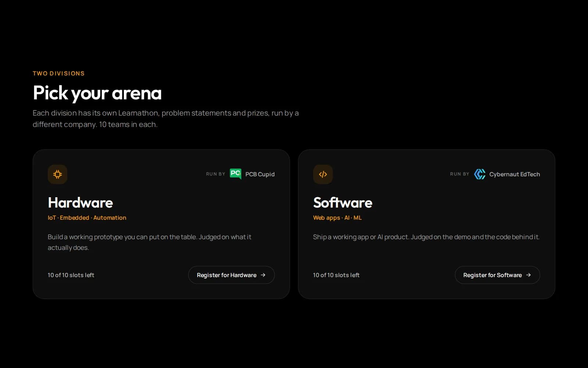Click 'Build a working prototype' description
This screenshot has height=368, width=588.
tap(150, 242)
